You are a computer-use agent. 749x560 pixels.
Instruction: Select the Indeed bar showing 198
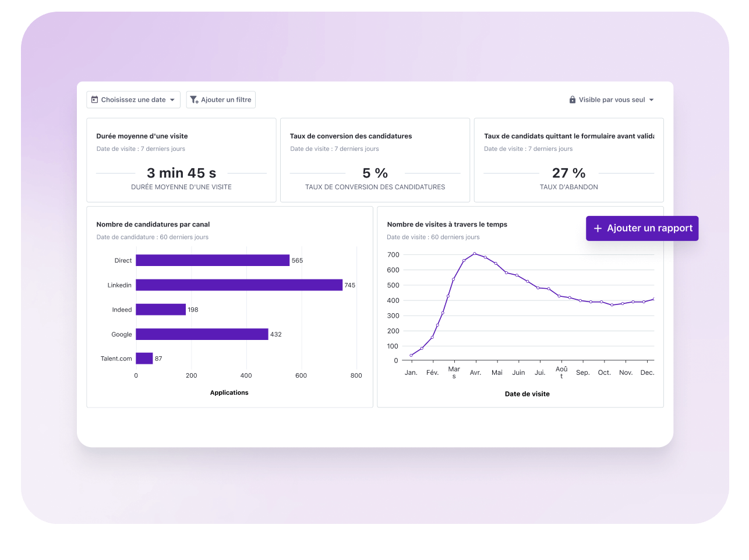click(161, 310)
